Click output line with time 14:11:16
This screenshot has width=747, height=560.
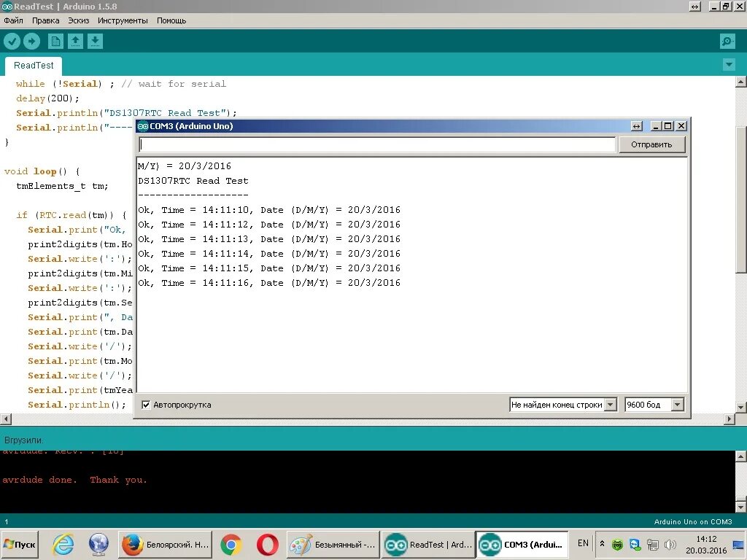(269, 283)
